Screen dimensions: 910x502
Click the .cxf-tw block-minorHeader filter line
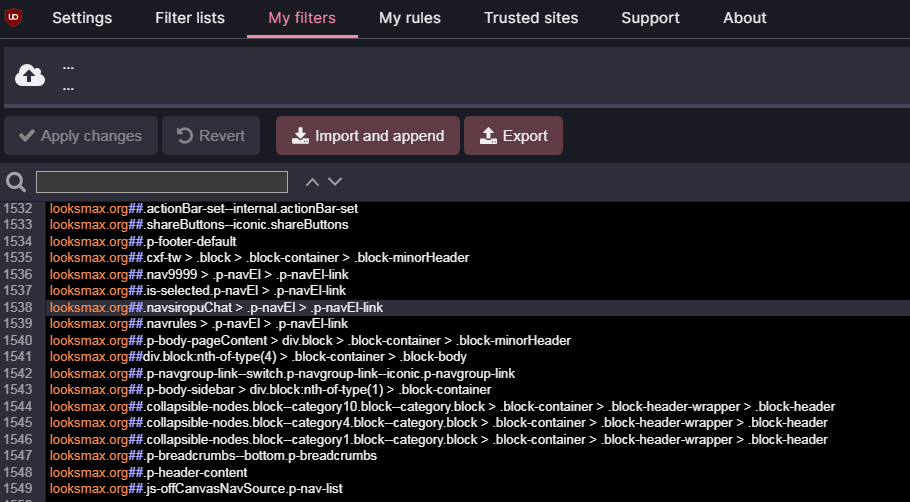pyautogui.click(x=259, y=258)
